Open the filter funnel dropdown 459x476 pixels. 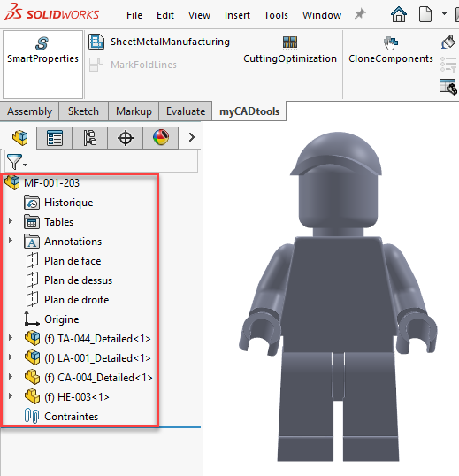(x=17, y=162)
